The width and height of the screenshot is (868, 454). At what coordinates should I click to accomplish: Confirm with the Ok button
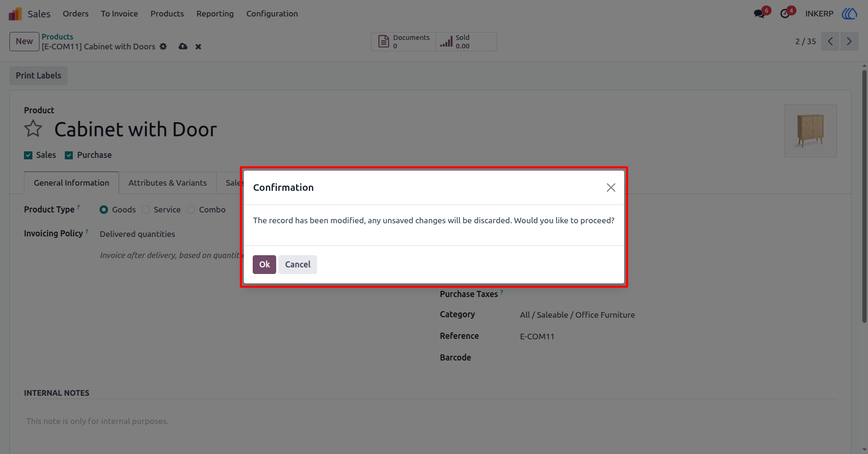264,265
